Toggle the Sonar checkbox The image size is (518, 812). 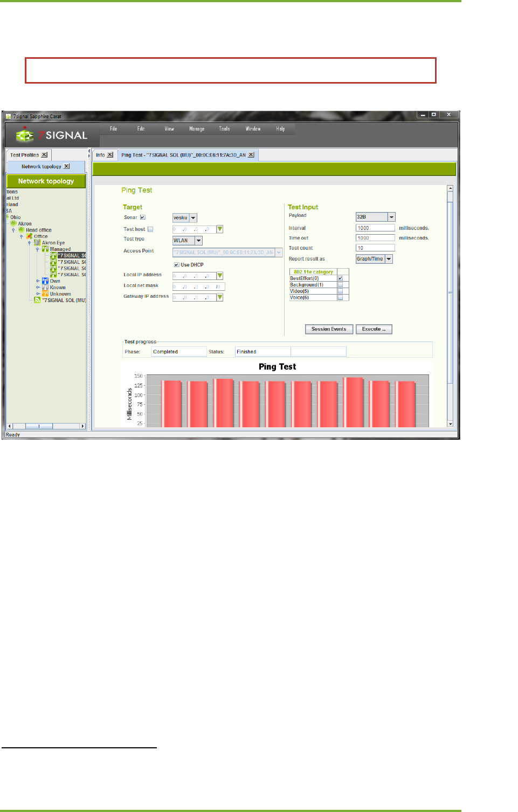(143, 217)
